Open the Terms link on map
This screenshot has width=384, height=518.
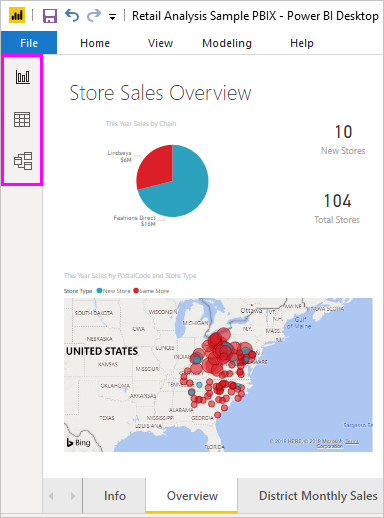352,441
